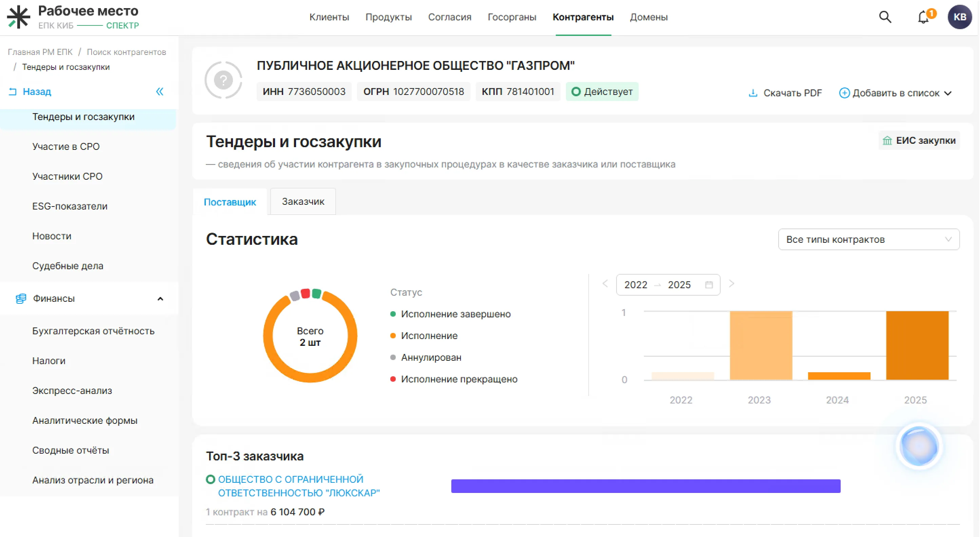This screenshot has height=537, width=980.
Task: Click the Рабочее место star logo
Action: [x=18, y=17]
